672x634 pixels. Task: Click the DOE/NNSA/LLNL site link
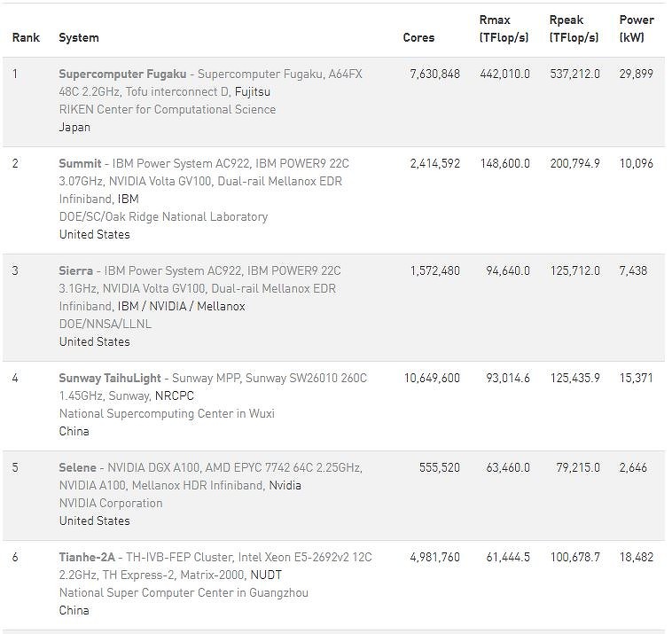click(x=105, y=325)
